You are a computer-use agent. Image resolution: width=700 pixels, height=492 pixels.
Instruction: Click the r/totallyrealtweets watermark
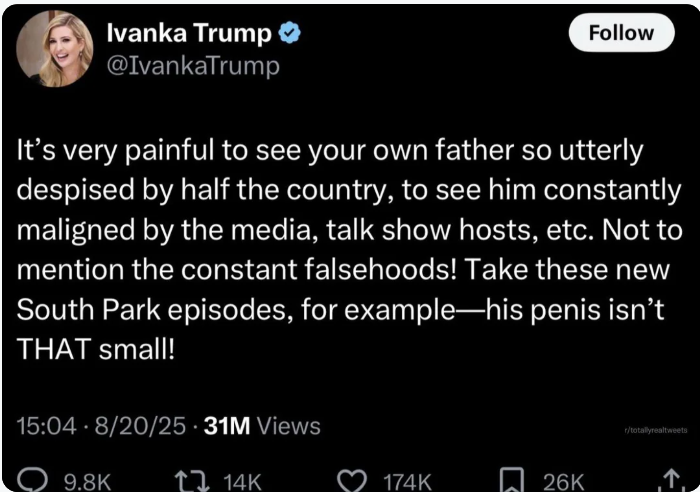click(x=656, y=430)
